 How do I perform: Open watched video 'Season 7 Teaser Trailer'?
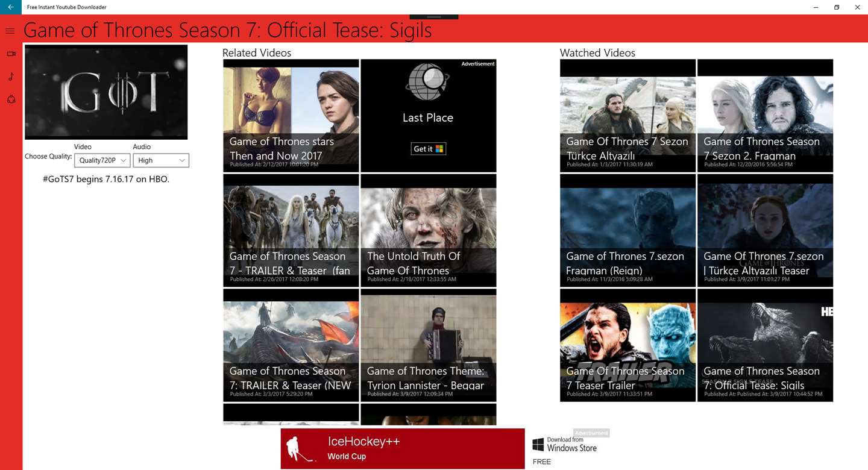tap(627, 345)
